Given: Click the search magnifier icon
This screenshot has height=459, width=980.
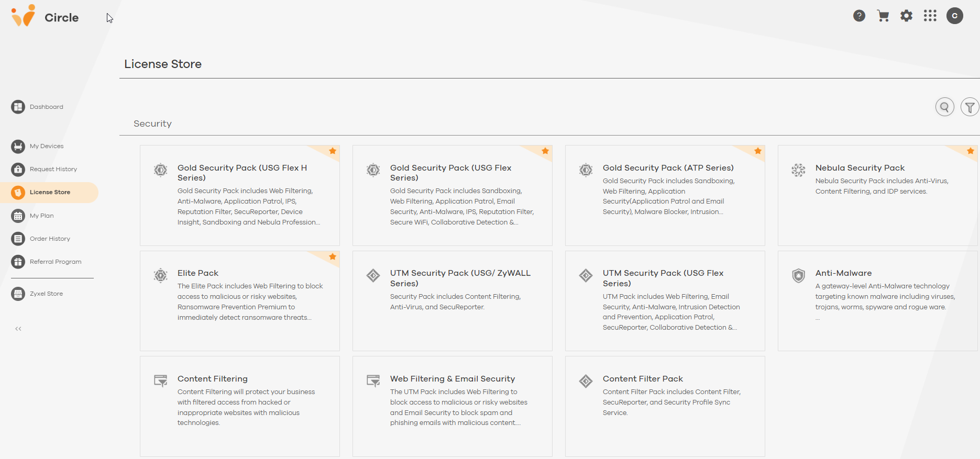Looking at the screenshot, I should pyautogui.click(x=944, y=107).
